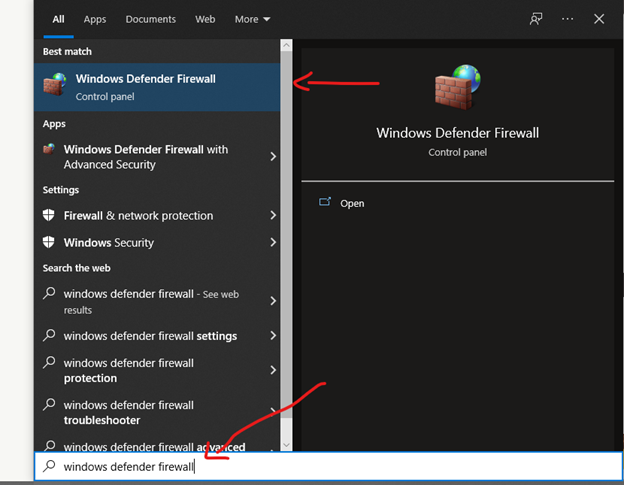624x485 pixels.
Task: Open the three-dots options menu
Action: click(567, 19)
